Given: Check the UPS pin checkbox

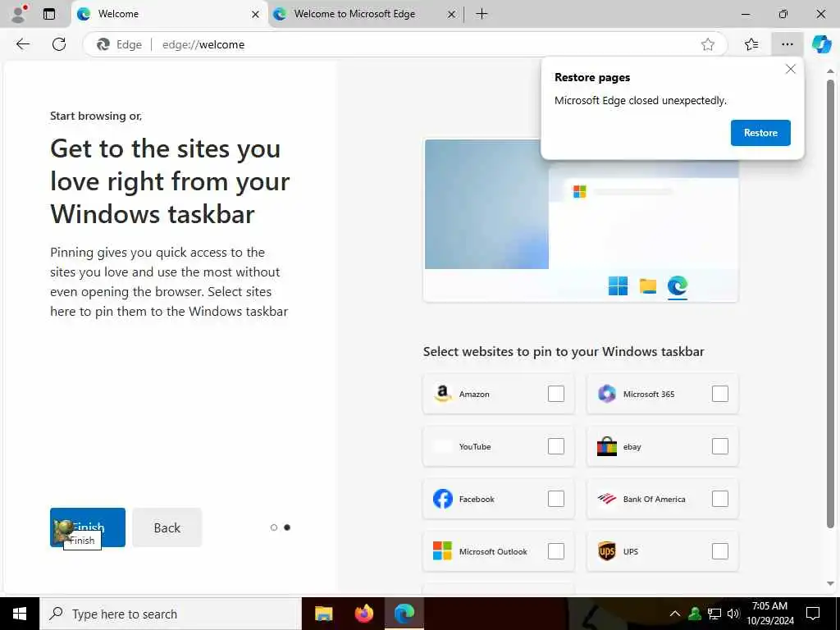Looking at the screenshot, I should point(719,551).
